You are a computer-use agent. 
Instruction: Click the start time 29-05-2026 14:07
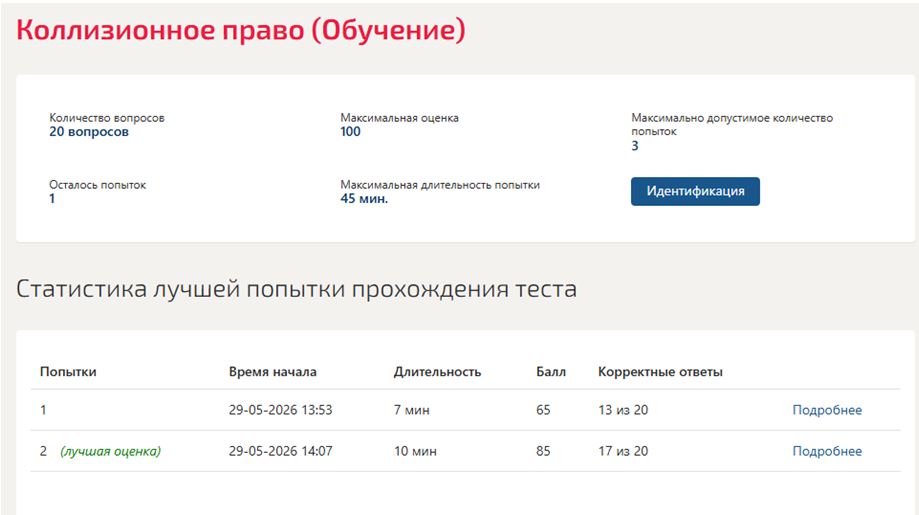[x=280, y=451]
